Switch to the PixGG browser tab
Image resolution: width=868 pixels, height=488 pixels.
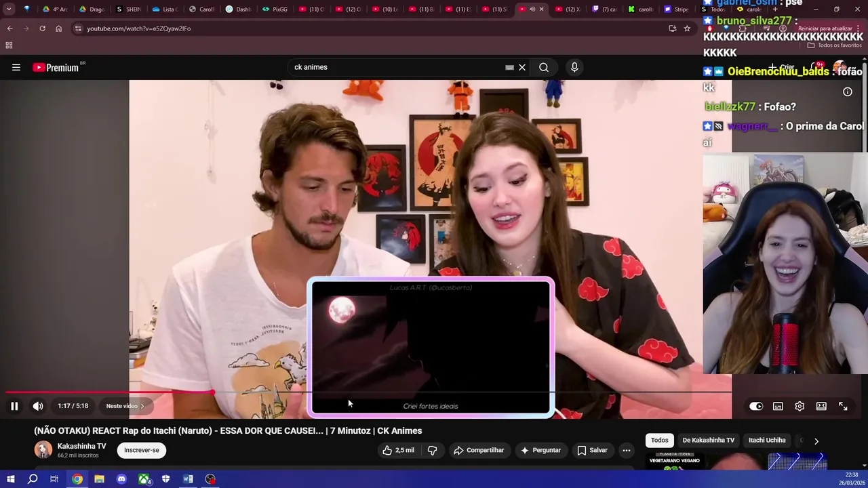(x=275, y=9)
